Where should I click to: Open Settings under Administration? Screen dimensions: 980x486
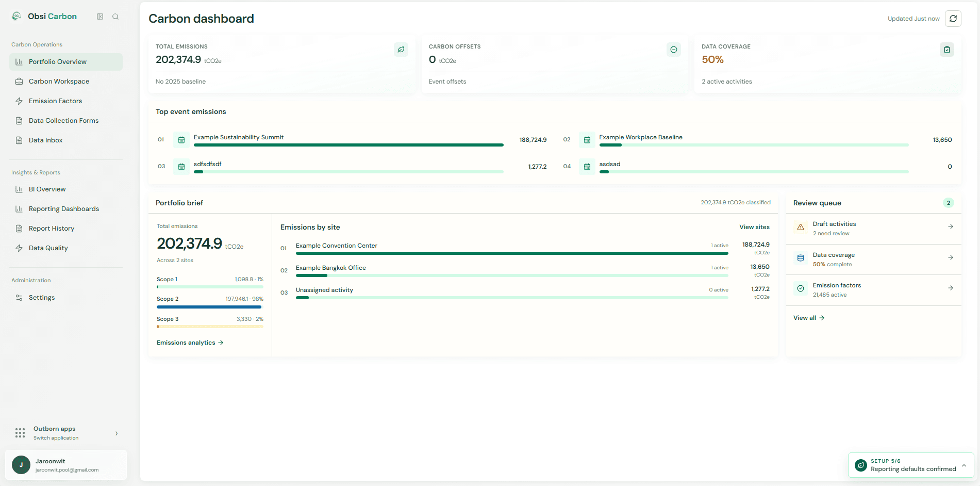click(66, 298)
